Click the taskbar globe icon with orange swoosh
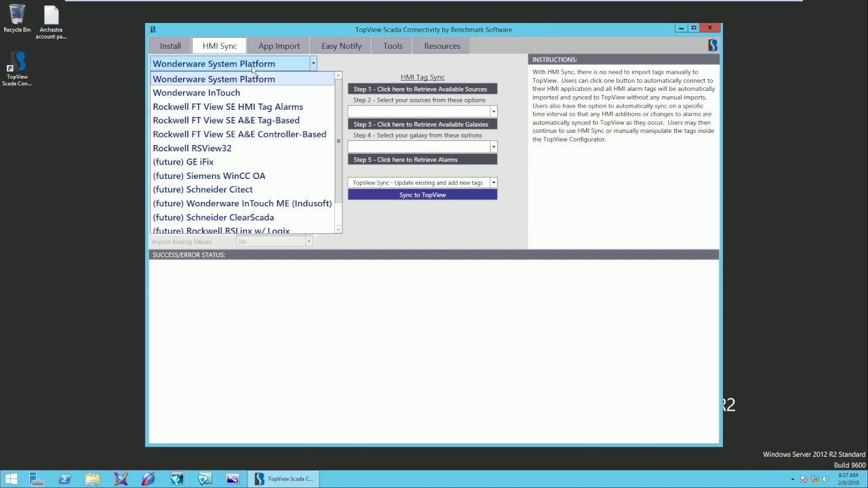Image resolution: width=868 pixels, height=488 pixels. pyautogui.click(x=149, y=479)
